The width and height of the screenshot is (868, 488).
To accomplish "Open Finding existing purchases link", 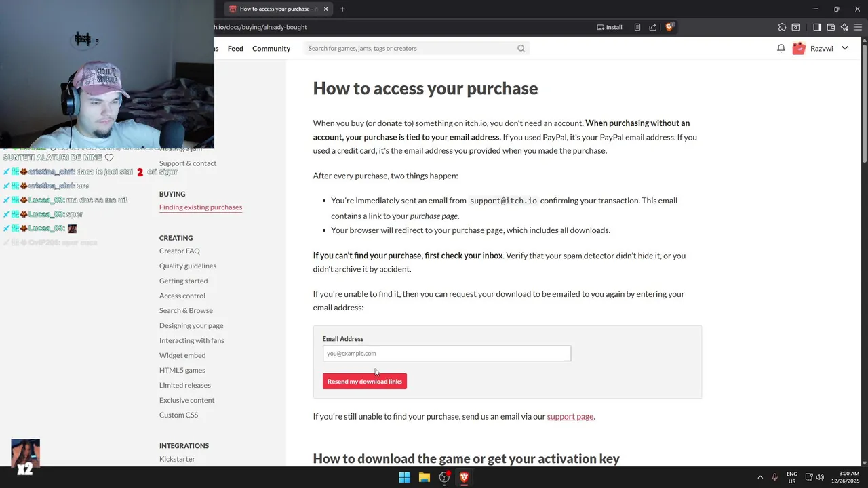I will [x=201, y=207].
